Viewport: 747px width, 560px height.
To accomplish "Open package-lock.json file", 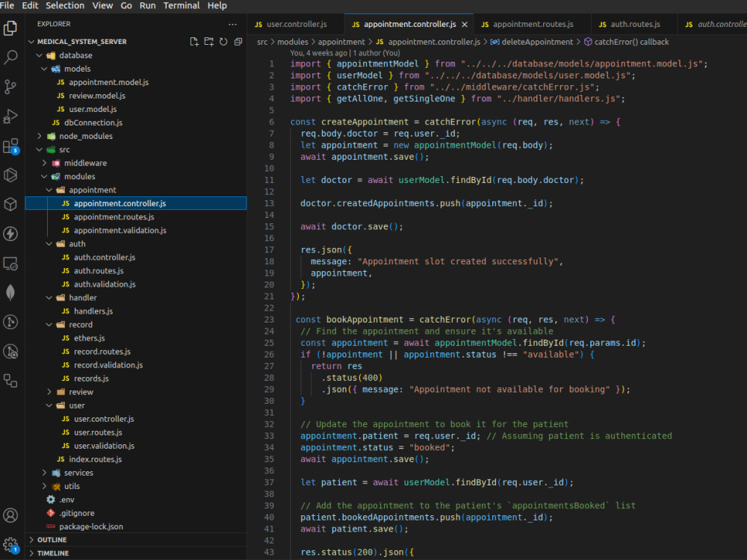I will point(91,526).
